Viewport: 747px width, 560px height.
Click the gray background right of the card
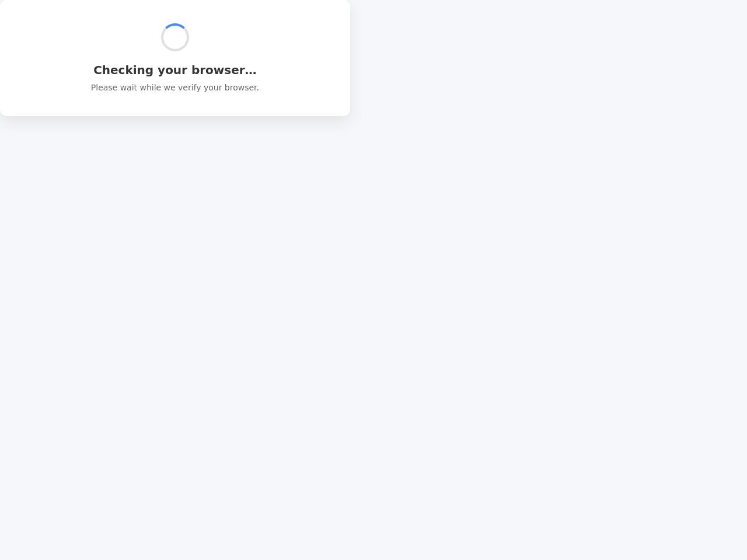(x=549, y=58)
